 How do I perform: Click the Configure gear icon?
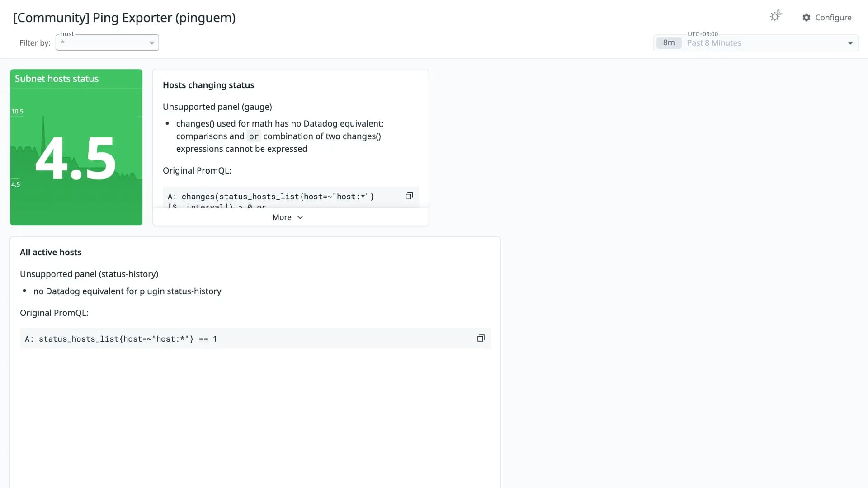(807, 18)
